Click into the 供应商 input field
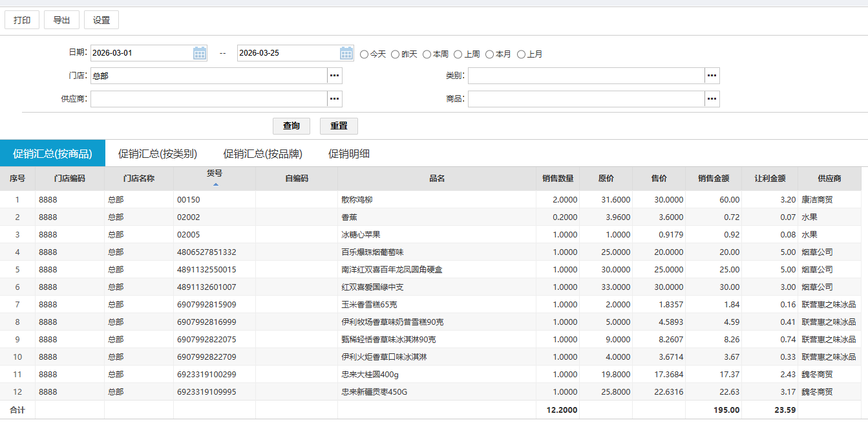The image size is (868, 429). [208, 99]
